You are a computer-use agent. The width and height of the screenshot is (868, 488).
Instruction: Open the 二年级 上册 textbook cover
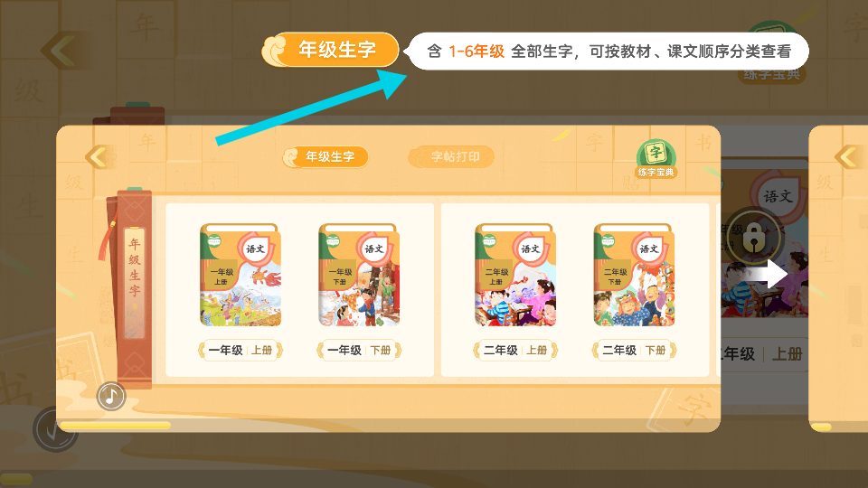point(515,275)
